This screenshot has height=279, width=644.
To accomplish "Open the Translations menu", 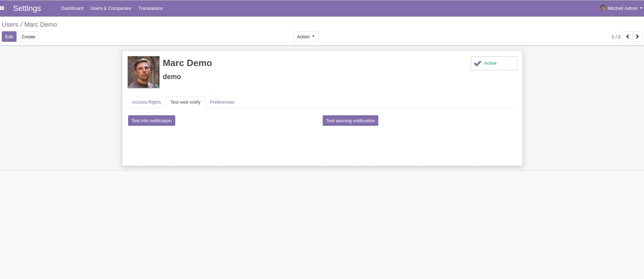I will pyautogui.click(x=151, y=8).
